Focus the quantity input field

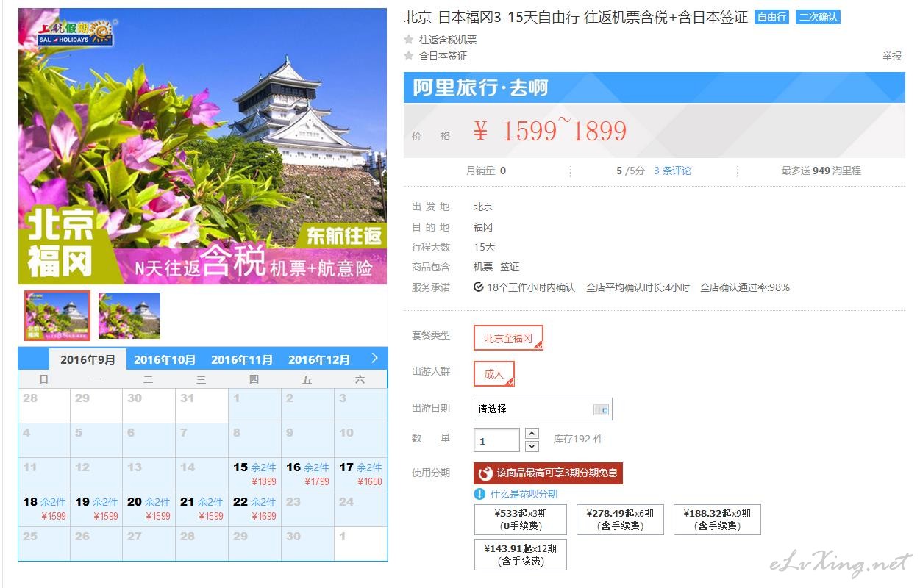(496, 440)
